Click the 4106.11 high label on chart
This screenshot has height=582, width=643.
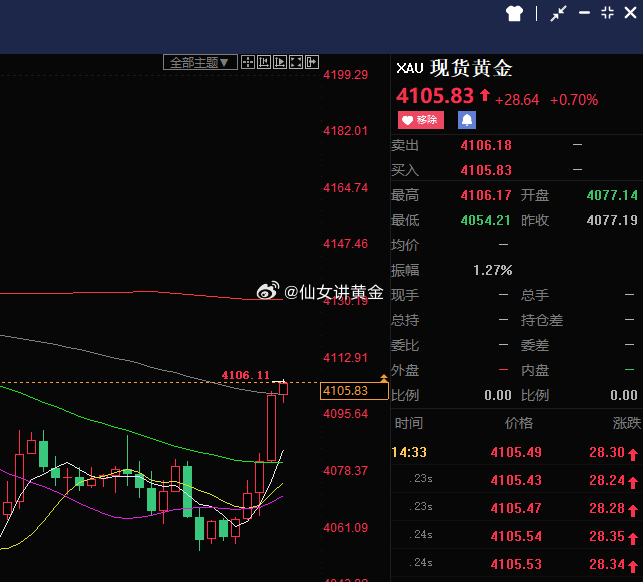246,375
